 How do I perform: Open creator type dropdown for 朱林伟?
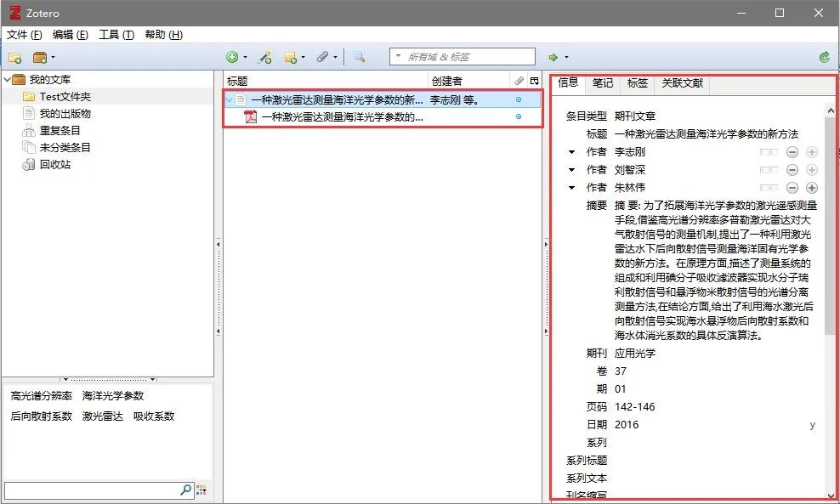[x=571, y=188]
